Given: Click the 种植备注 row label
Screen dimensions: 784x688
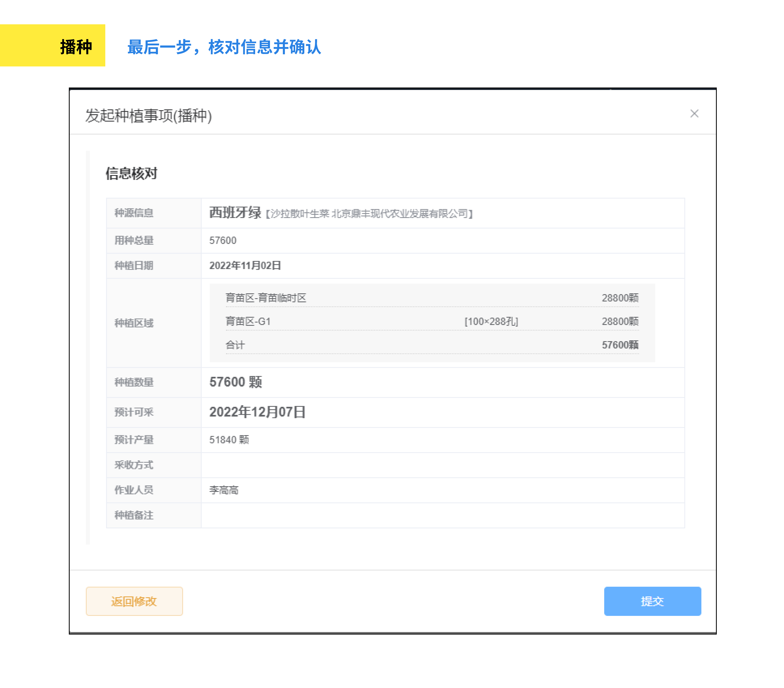Looking at the screenshot, I should pyautogui.click(x=134, y=515).
